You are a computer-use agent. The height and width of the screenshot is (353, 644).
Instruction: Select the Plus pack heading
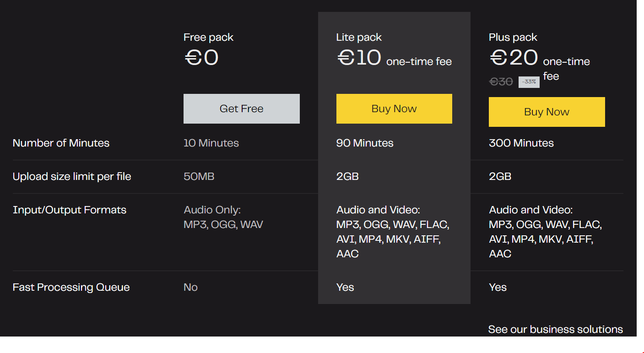pos(513,38)
